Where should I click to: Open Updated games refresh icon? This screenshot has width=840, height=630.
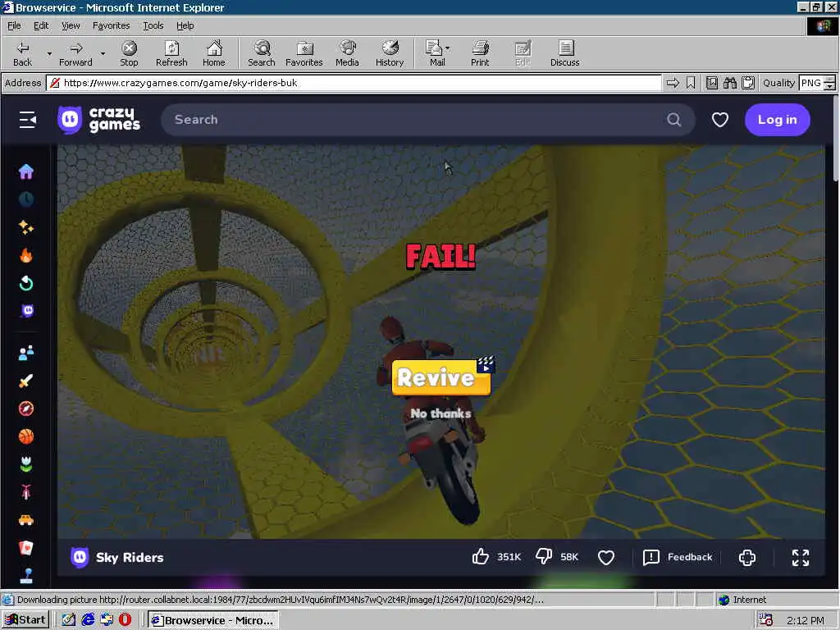pyautogui.click(x=26, y=283)
